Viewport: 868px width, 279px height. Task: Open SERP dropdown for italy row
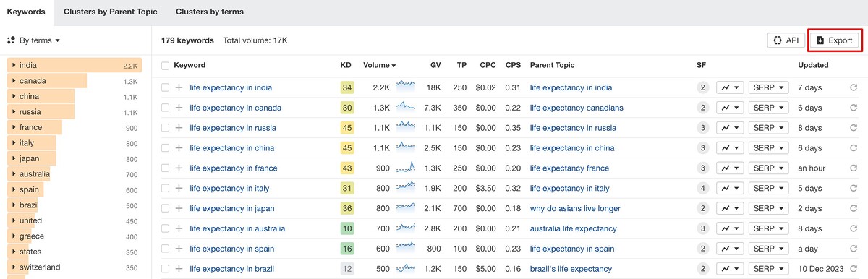point(768,189)
